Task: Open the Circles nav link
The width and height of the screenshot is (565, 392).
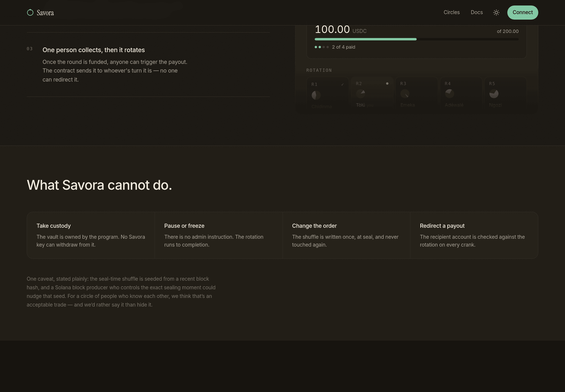Action: point(451,12)
